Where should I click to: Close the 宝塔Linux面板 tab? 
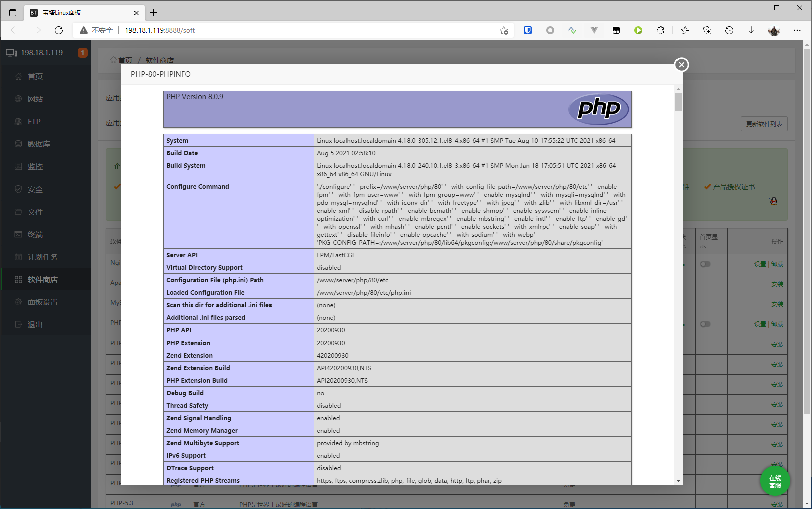click(136, 13)
